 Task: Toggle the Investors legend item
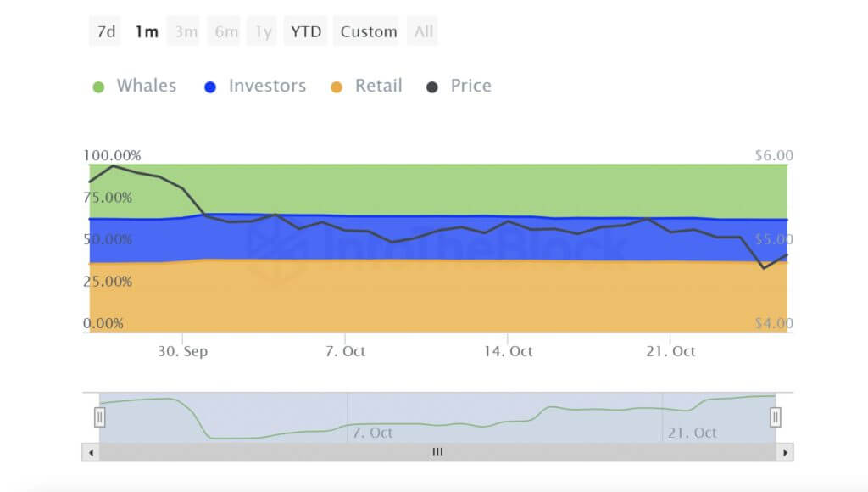coord(266,86)
